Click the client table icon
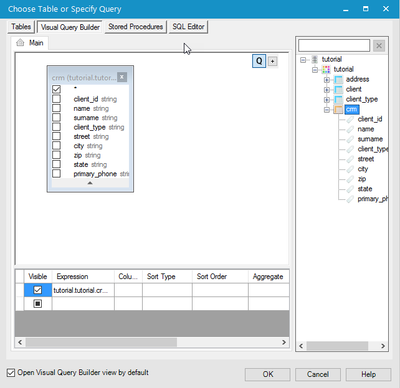Image resolution: width=400 pixels, height=388 pixels. 338,89
